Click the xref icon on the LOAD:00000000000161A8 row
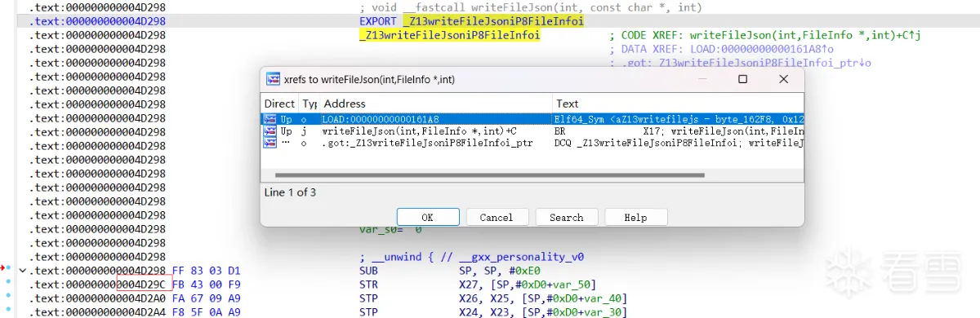 (x=269, y=119)
